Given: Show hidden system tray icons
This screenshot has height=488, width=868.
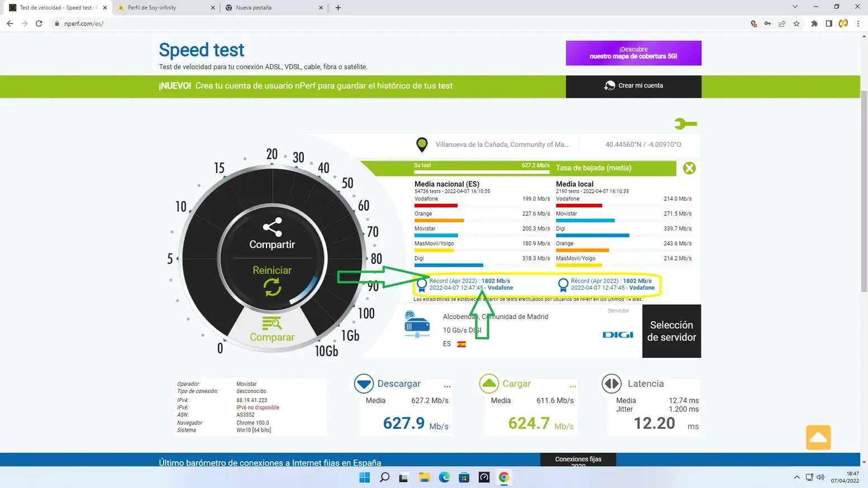Looking at the screenshot, I should [x=797, y=477].
